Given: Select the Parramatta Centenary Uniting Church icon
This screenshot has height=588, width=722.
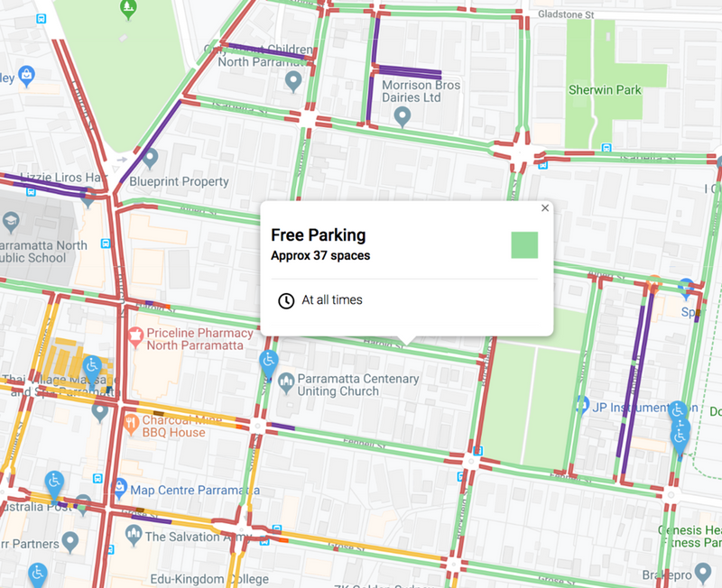Looking at the screenshot, I should coord(286,383).
